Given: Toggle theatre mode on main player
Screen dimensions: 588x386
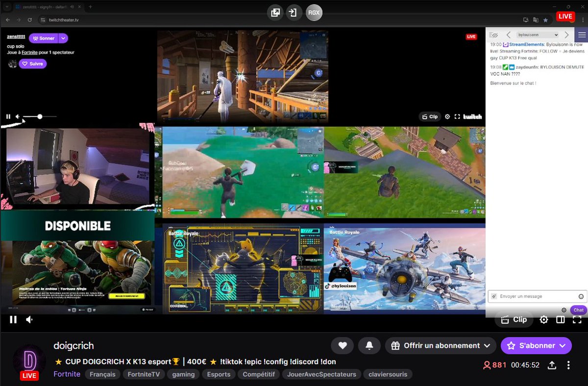Looking at the screenshot, I should (x=561, y=320).
